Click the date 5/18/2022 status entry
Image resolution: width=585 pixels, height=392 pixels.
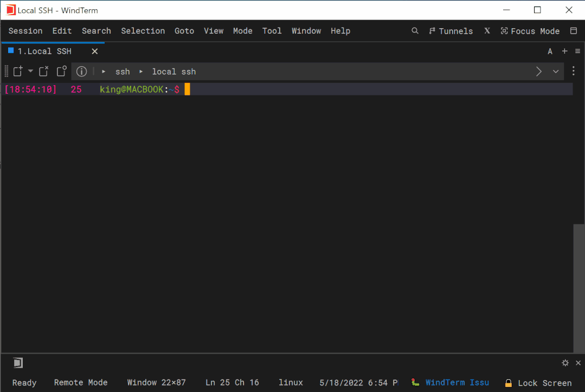(x=358, y=383)
